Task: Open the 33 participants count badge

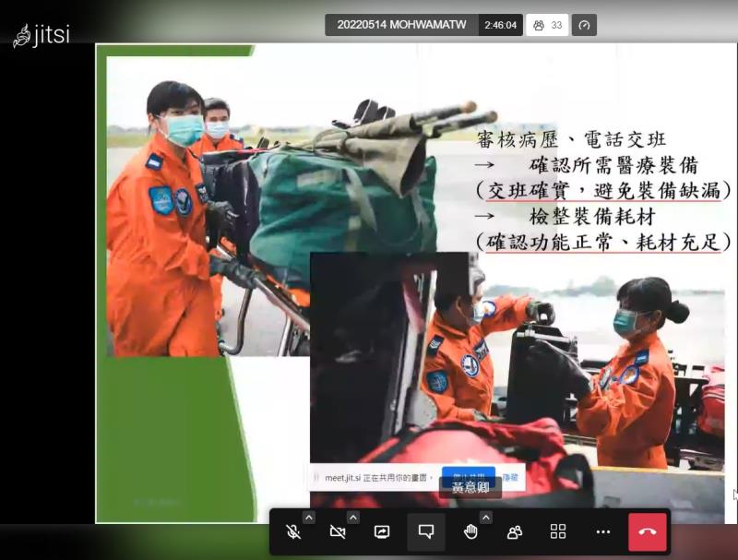Action: (547, 25)
